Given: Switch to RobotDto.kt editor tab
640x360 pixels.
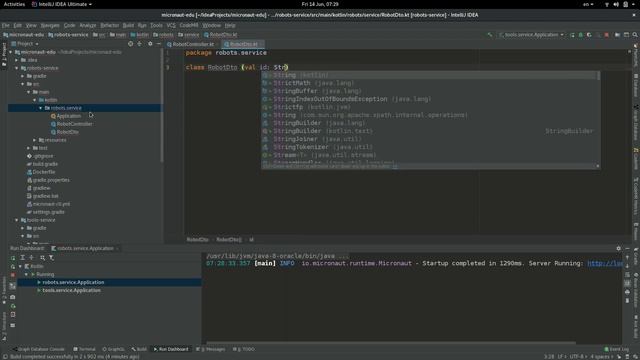Looking at the screenshot, I should [243, 44].
